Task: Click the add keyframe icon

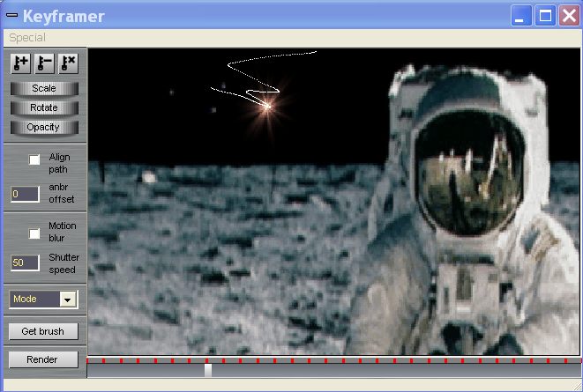Action: click(x=20, y=63)
